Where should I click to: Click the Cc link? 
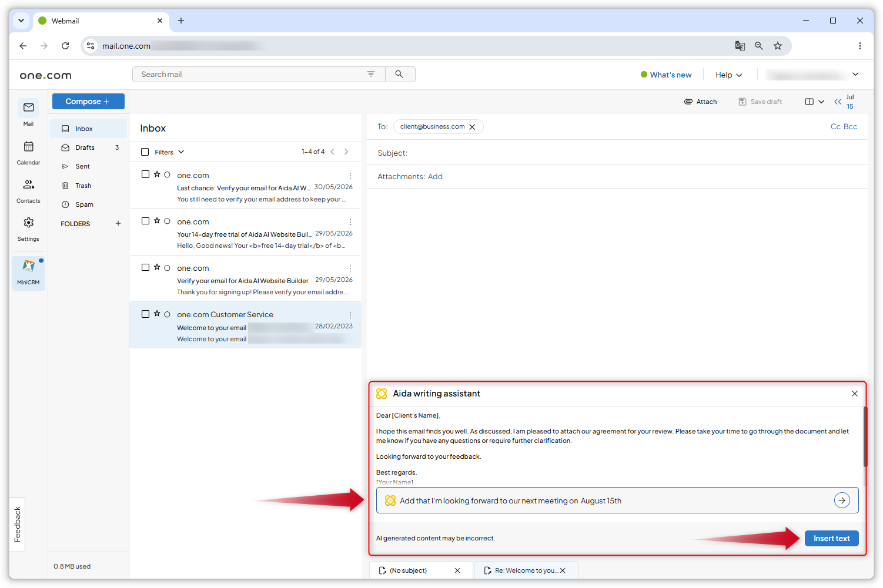[835, 127]
